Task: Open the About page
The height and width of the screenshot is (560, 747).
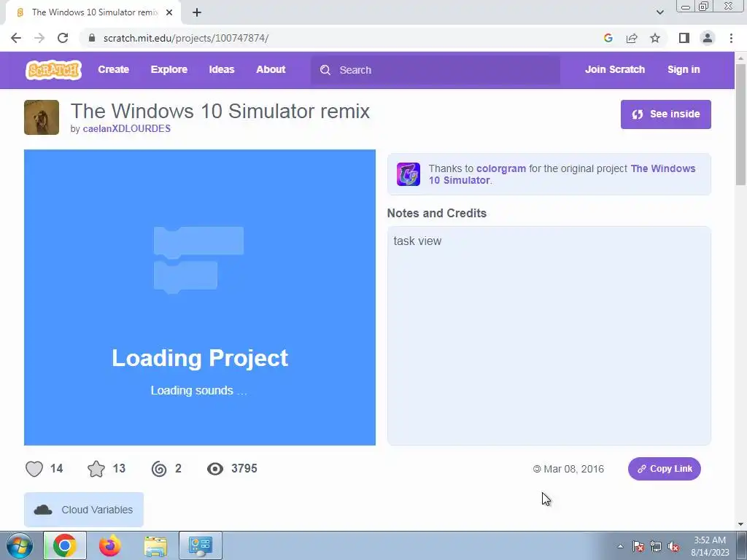Action: click(x=271, y=69)
